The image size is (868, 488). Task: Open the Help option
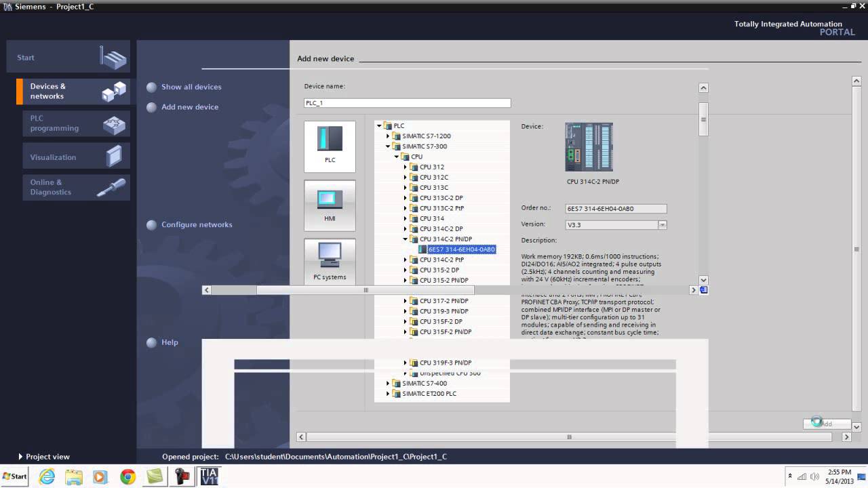tap(162, 342)
